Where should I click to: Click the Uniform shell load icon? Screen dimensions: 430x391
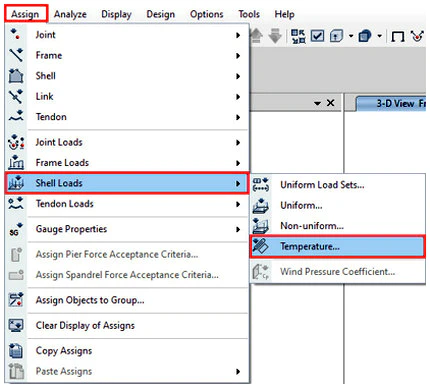click(260, 205)
